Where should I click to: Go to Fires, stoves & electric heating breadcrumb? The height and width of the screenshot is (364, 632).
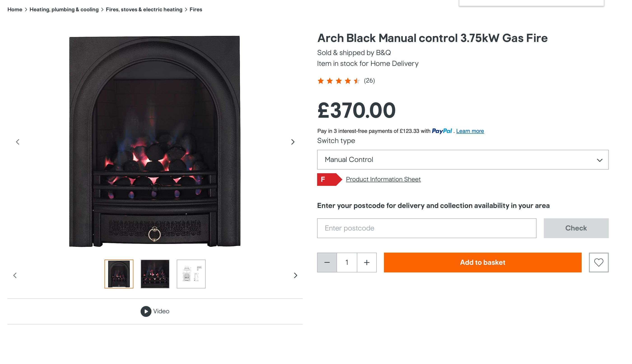click(144, 9)
